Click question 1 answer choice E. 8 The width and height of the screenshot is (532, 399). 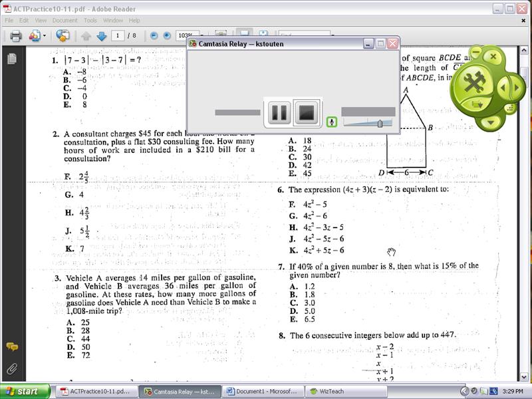[x=75, y=104]
